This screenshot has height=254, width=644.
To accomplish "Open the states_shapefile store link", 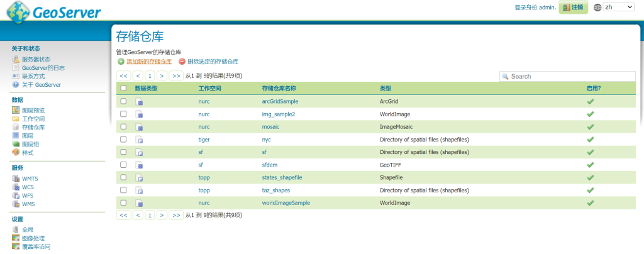I will point(282,177).
